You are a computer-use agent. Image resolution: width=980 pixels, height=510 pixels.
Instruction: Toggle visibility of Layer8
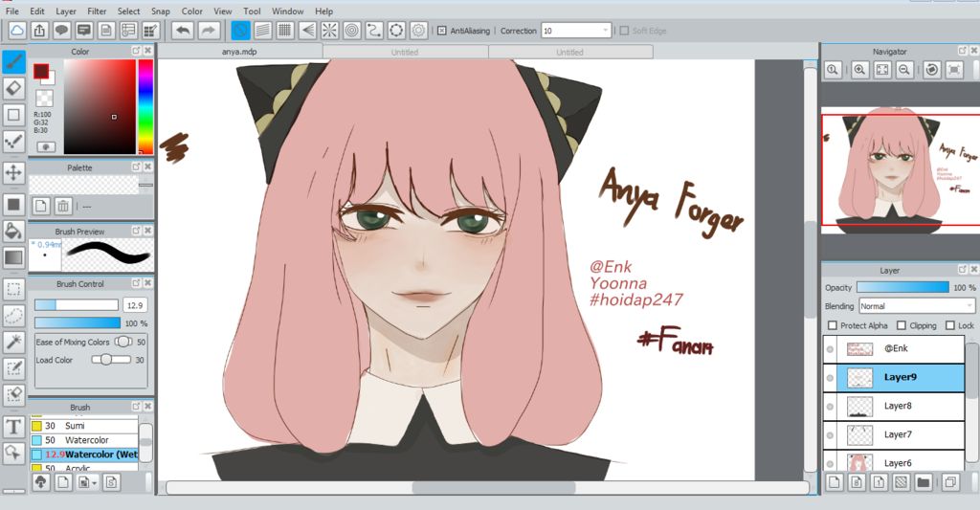point(830,407)
